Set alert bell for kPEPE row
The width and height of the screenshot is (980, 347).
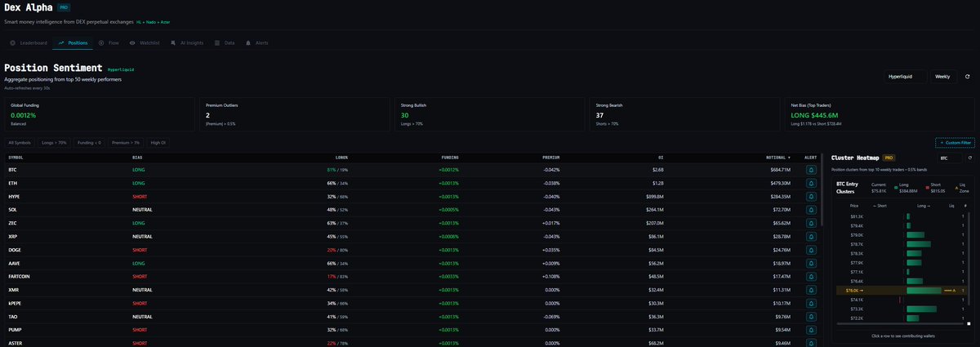pyautogui.click(x=811, y=303)
